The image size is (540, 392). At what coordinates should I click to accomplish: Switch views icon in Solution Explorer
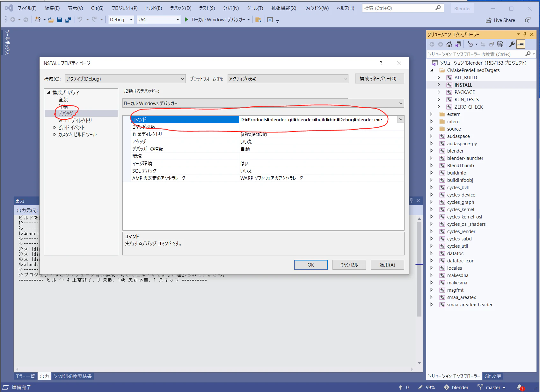point(458,44)
